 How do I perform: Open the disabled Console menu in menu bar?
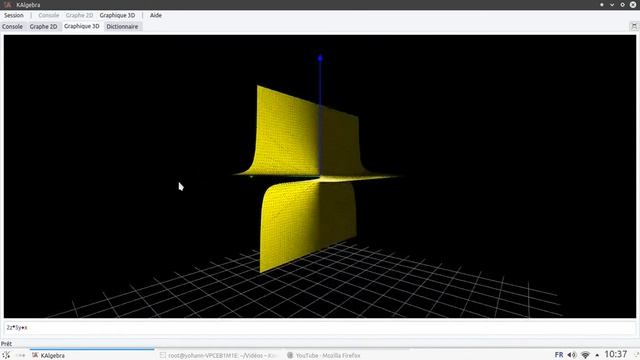49,15
